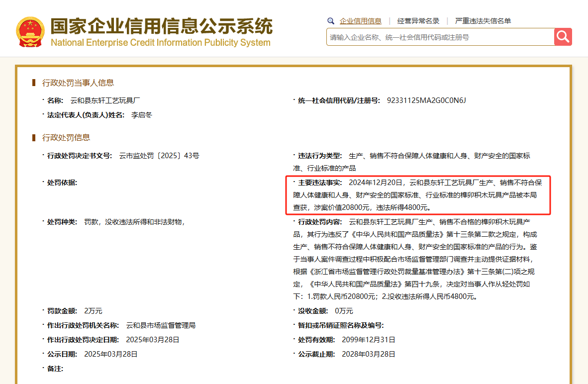Click the 违法行为类型 label
This screenshot has height=384, width=588.
[x=319, y=156]
